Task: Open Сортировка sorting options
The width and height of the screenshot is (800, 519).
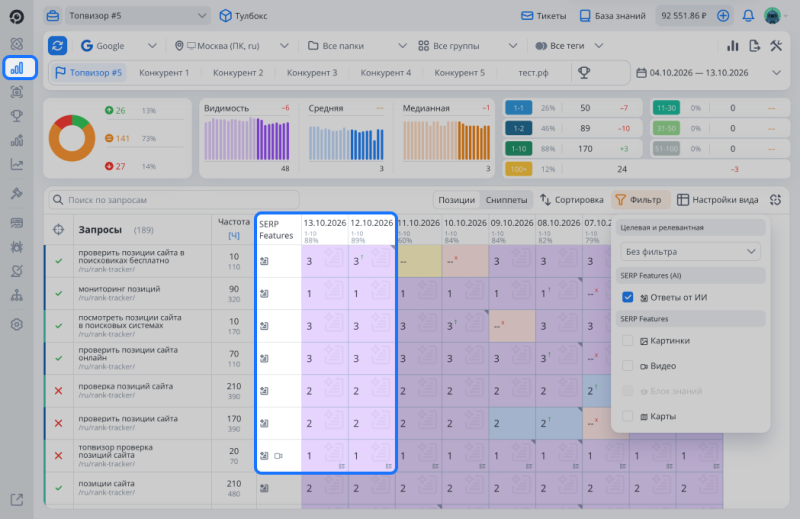Action: click(571, 200)
